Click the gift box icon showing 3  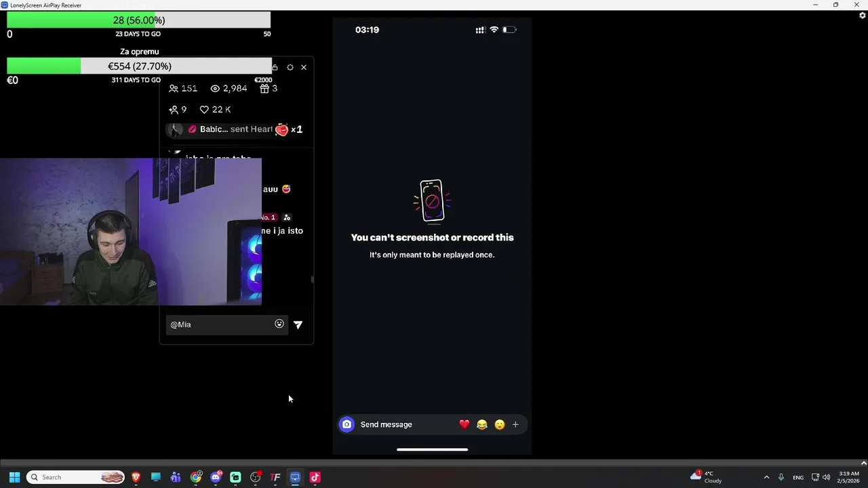coord(264,88)
